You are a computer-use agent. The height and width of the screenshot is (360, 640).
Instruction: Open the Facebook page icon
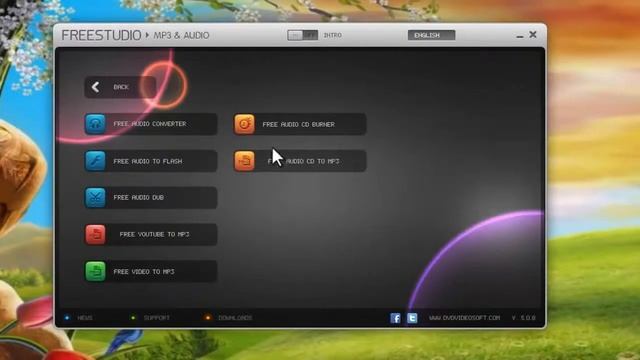click(395, 318)
